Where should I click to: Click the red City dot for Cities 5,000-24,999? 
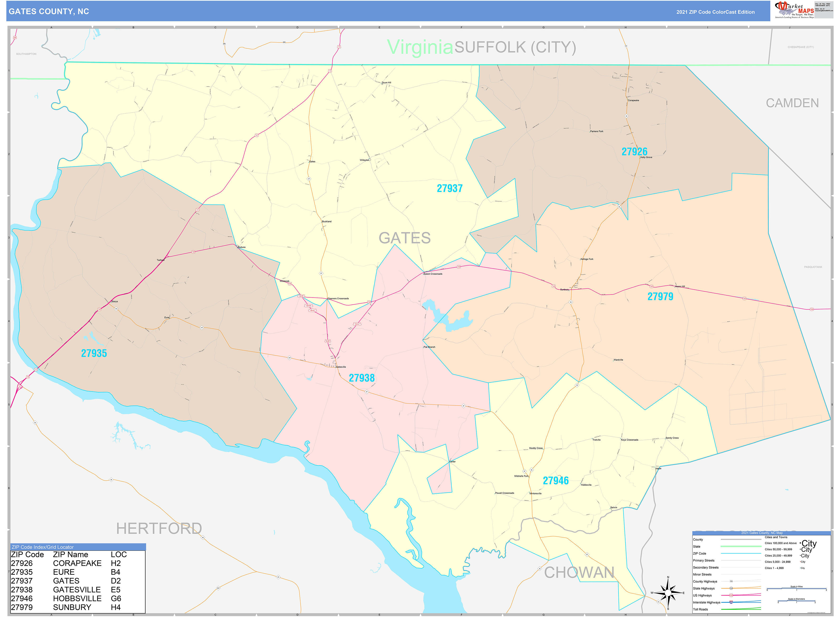[800, 562]
